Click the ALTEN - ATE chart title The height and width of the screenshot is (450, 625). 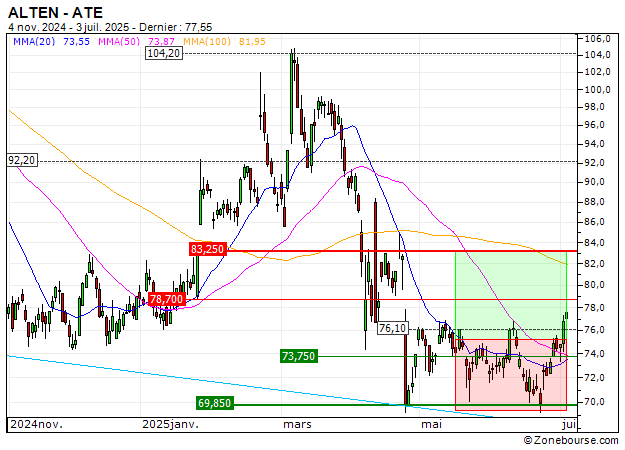(x=55, y=13)
